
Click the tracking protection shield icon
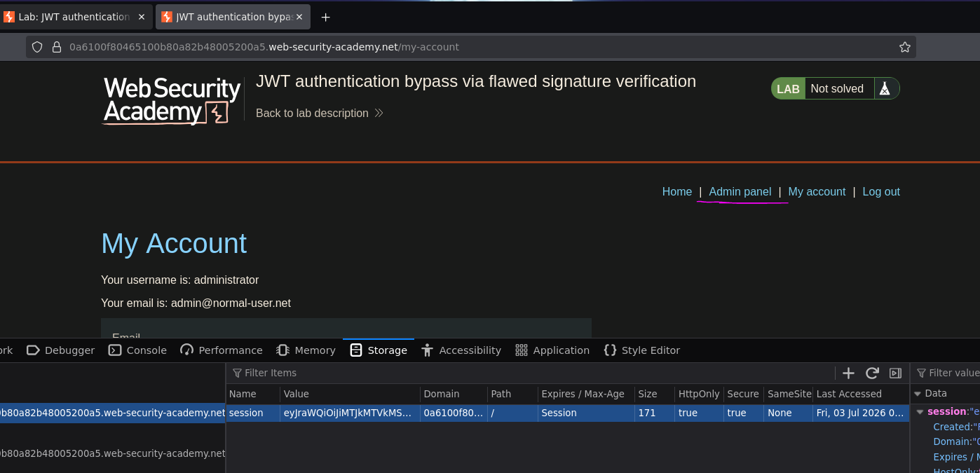(38, 47)
